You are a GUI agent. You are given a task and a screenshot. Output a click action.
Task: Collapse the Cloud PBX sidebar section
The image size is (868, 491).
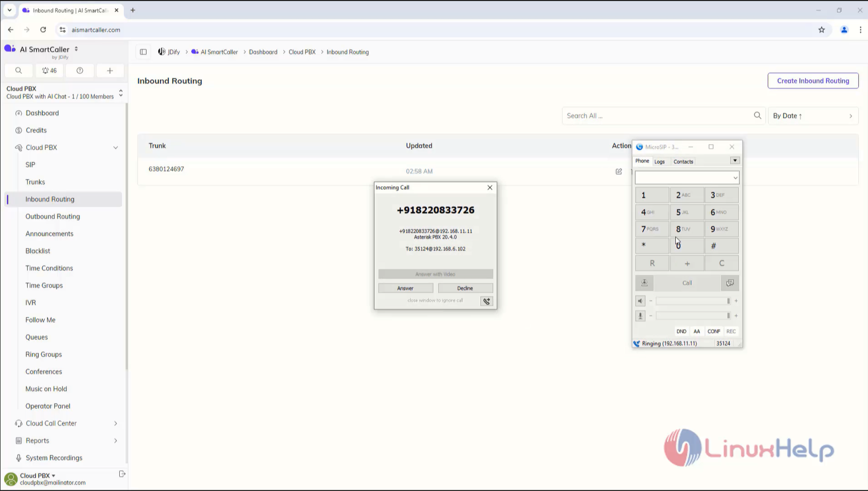115,148
